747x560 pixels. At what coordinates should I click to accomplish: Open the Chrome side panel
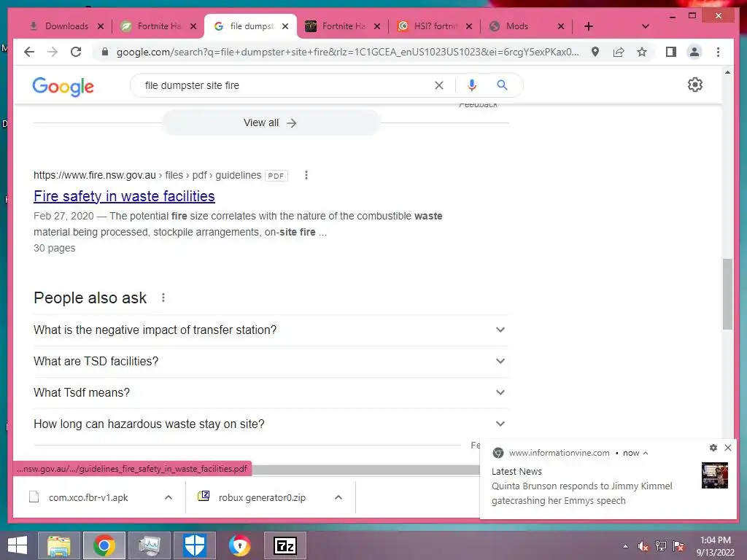(x=671, y=52)
